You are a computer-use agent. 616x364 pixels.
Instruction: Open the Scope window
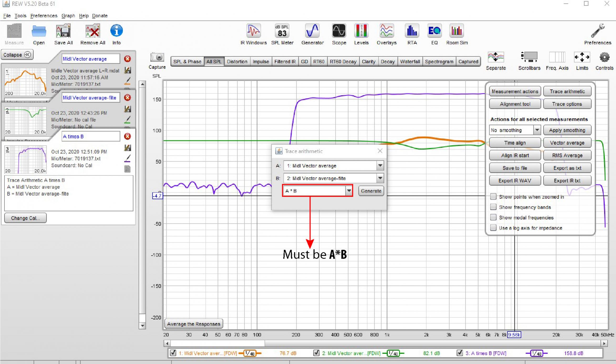click(x=339, y=34)
